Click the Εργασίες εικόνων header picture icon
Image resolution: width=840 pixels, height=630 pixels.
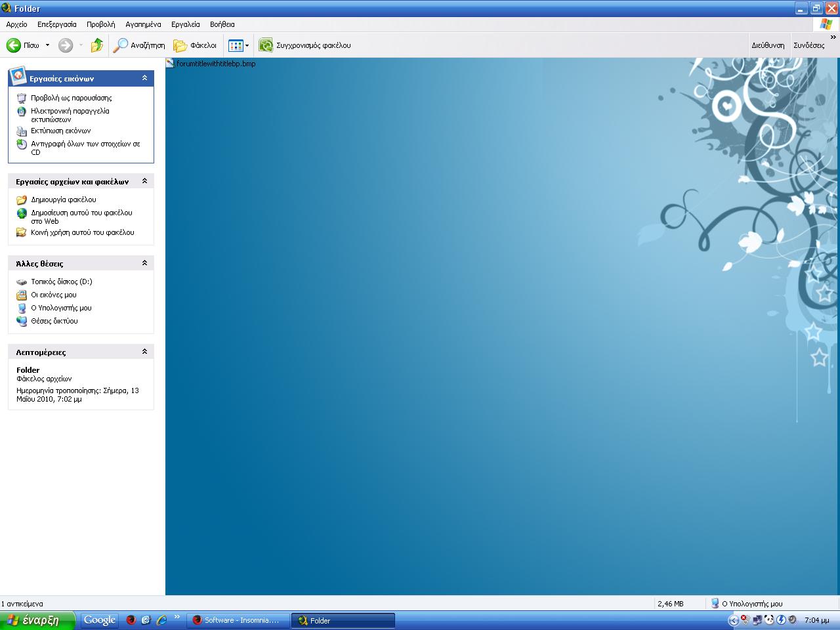[x=18, y=75]
